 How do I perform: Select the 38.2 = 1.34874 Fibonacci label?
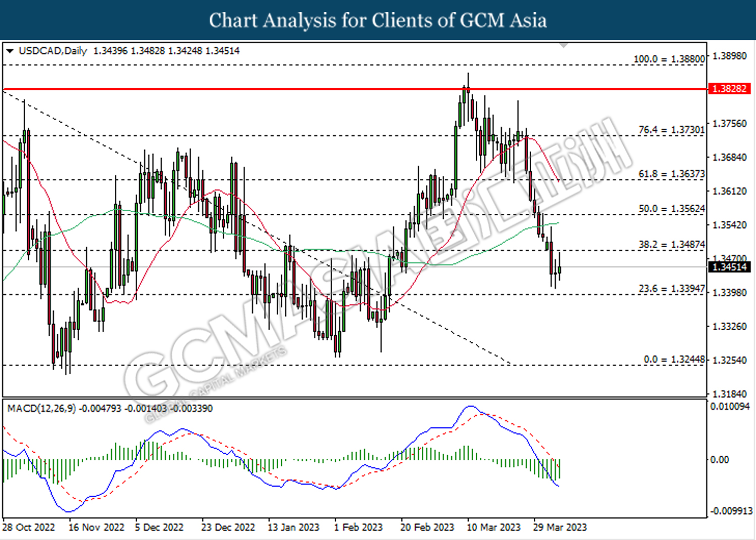coord(671,245)
